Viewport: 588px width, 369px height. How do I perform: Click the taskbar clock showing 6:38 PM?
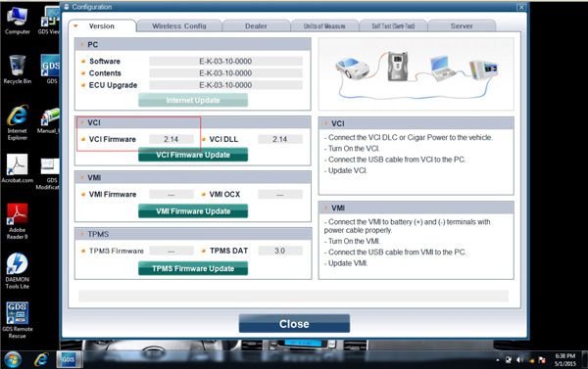[x=564, y=359]
